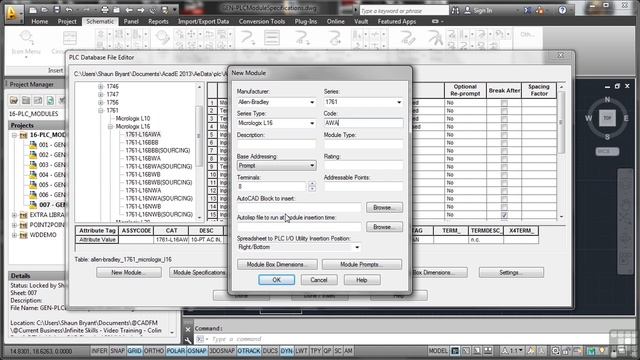Click the Rating input field
The width and height of the screenshot is (640, 360).
[363, 165]
